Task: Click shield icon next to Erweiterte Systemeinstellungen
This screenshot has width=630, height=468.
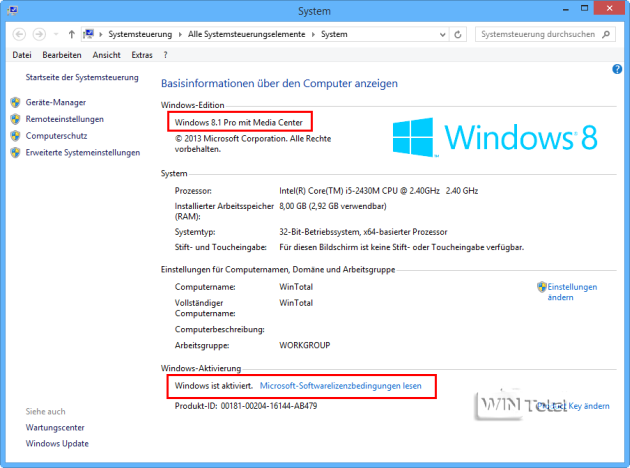Action: tap(15, 153)
